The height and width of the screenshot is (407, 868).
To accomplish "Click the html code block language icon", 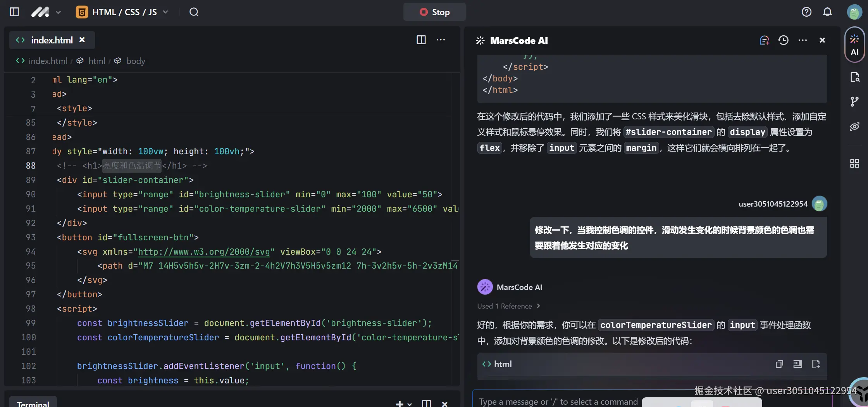I will point(486,364).
